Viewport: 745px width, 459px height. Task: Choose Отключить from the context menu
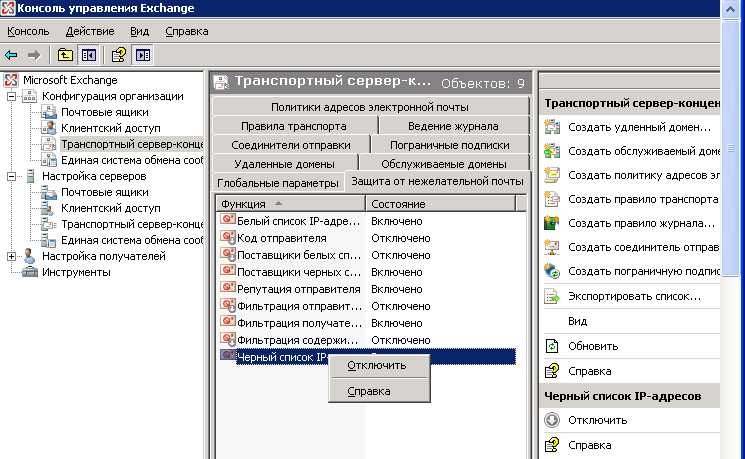coord(379,365)
